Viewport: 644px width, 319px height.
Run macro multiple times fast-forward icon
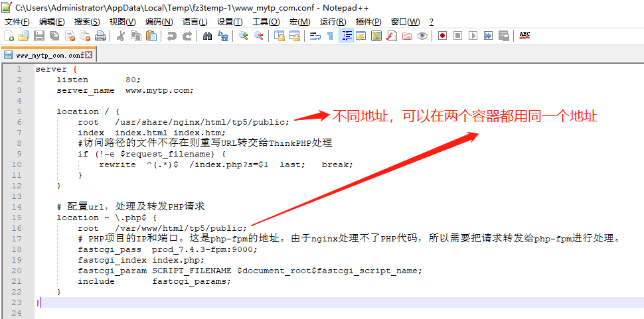tap(488, 36)
